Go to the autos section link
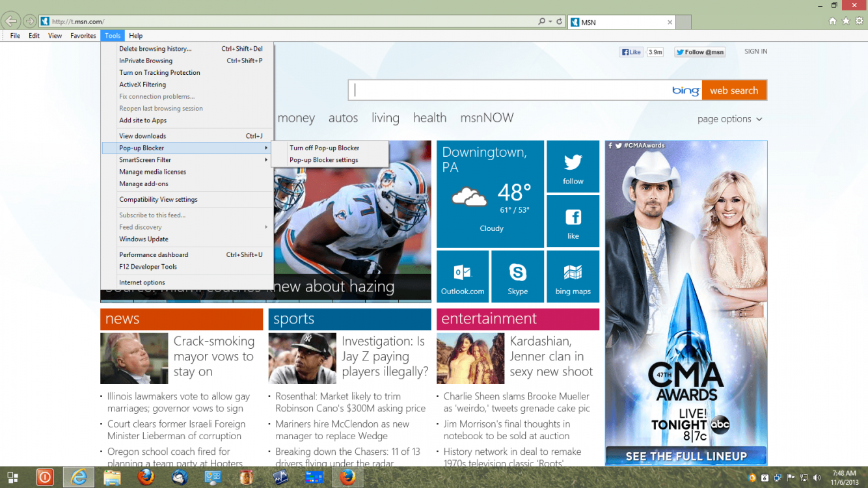 (343, 118)
